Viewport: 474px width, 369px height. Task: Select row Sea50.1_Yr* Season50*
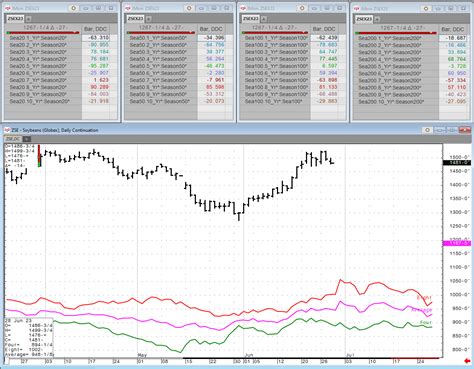(161, 38)
